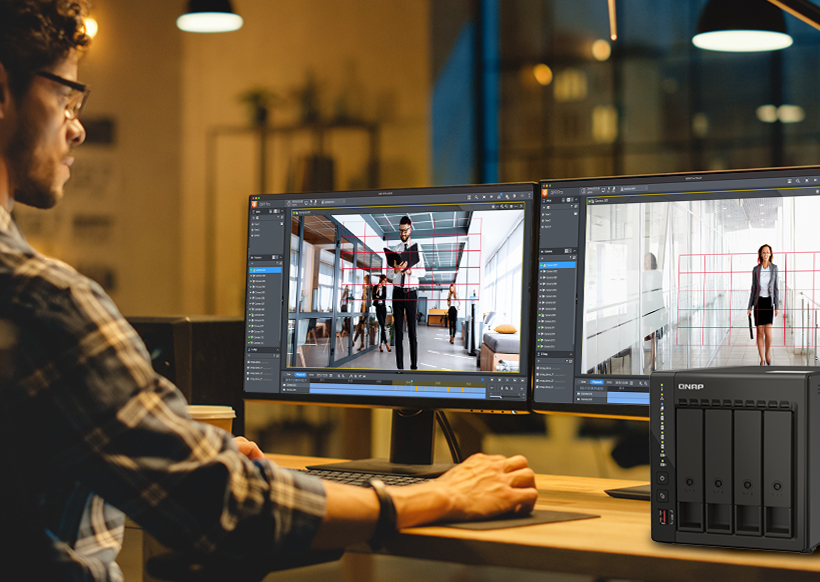Select the highlighted camera in left monitor's camera list

tap(265, 269)
